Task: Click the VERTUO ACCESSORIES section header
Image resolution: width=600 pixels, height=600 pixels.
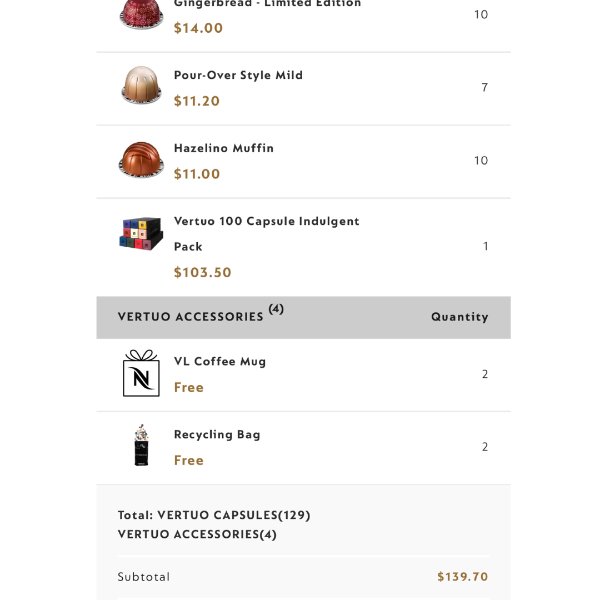Action: (303, 317)
